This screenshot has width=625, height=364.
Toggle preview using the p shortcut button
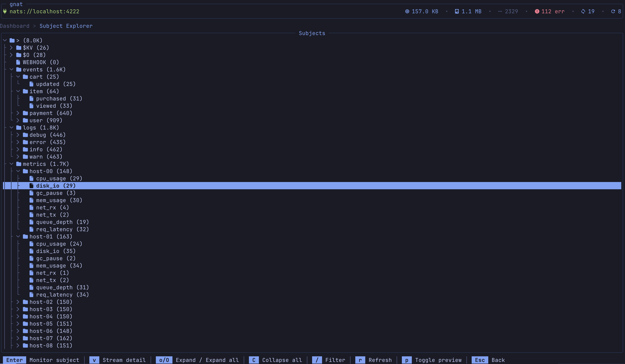tap(407, 360)
